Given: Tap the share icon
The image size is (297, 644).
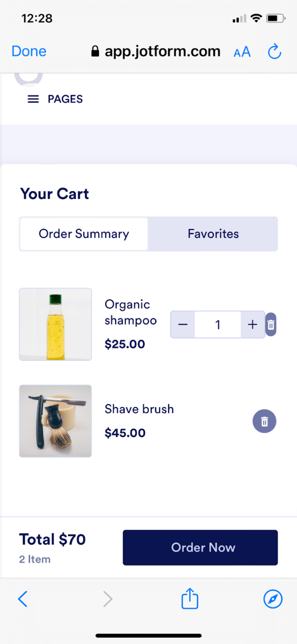Looking at the screenshot, I should (x=190, y=599).
